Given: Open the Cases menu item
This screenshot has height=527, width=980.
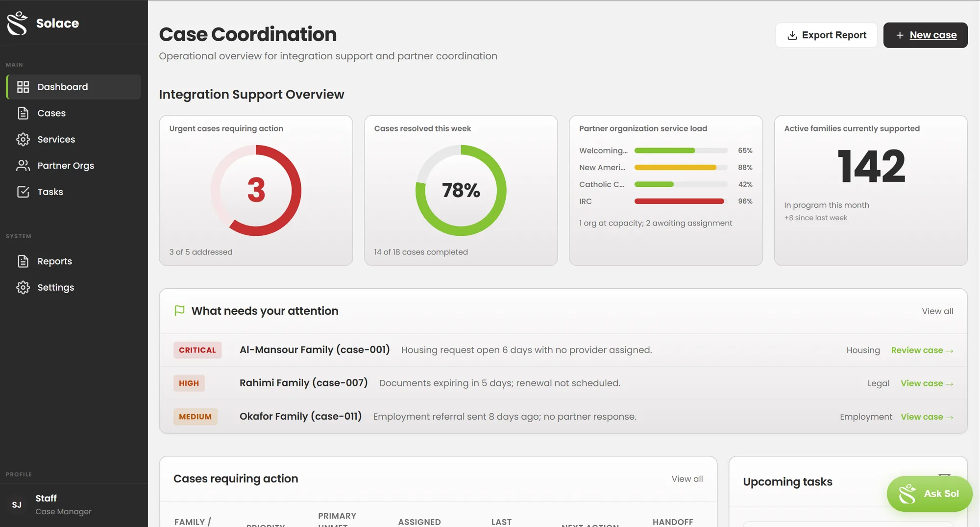Looking at the screenshot, I should [73, 113].
